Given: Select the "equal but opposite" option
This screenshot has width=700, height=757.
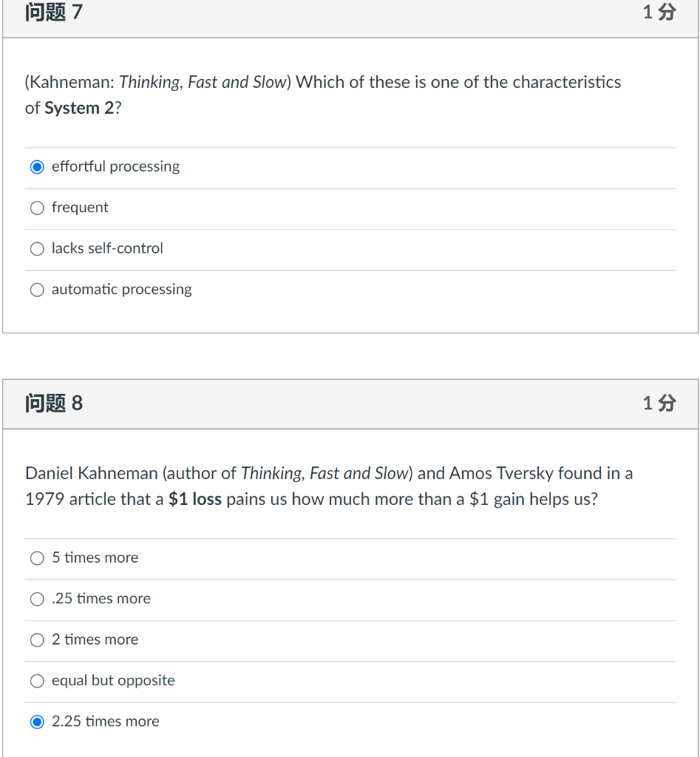Looking at the screenshot, I should coord(37,681).
